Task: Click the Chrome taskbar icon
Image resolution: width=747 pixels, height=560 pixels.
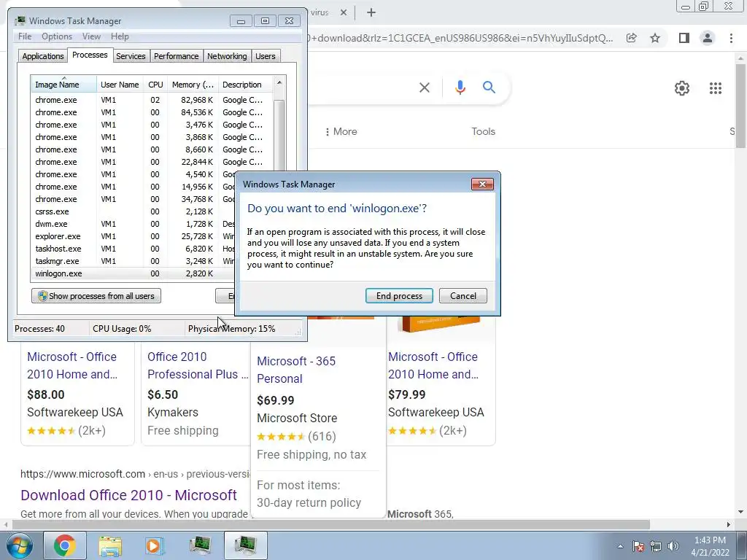Action: click(65, 545)
